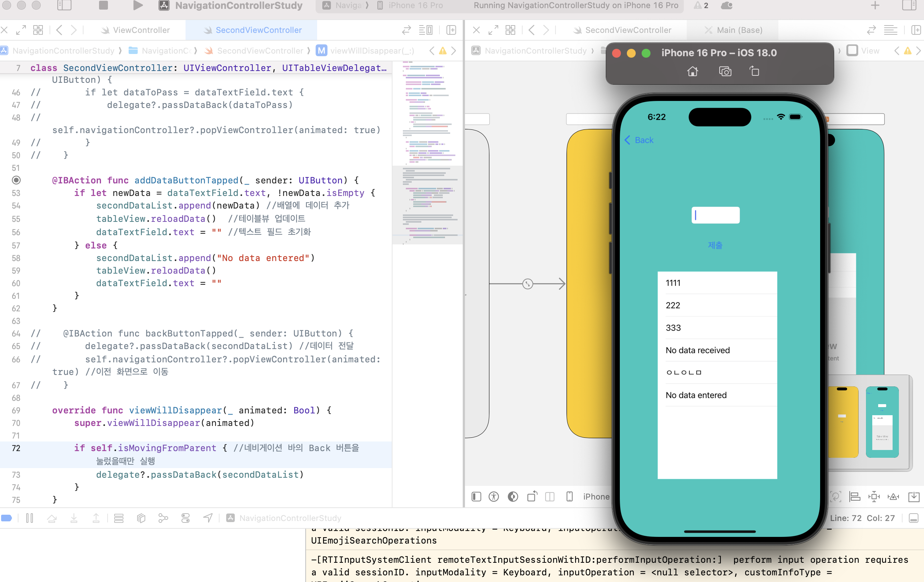Open the Debug View Hierarchy icon
Viewport: 924px width, 582px height.
(x=141, y=518)
